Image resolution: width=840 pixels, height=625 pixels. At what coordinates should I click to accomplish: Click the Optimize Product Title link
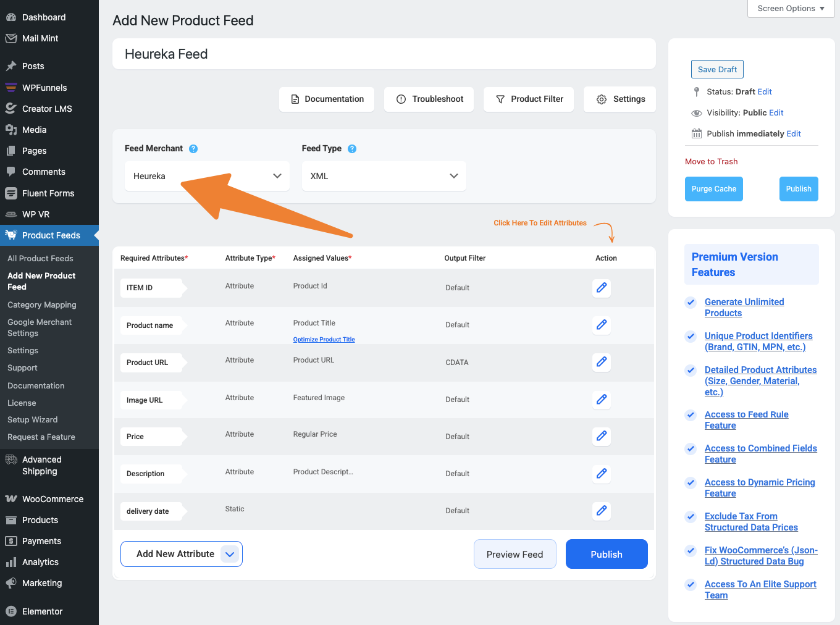[x=324, y=340]
